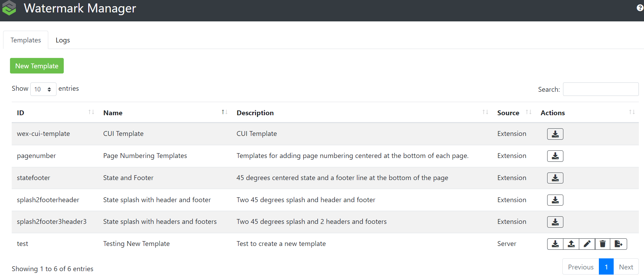Download the wex-cui-template template
This screenshot has width=644, height=277.
click(555, 134)
